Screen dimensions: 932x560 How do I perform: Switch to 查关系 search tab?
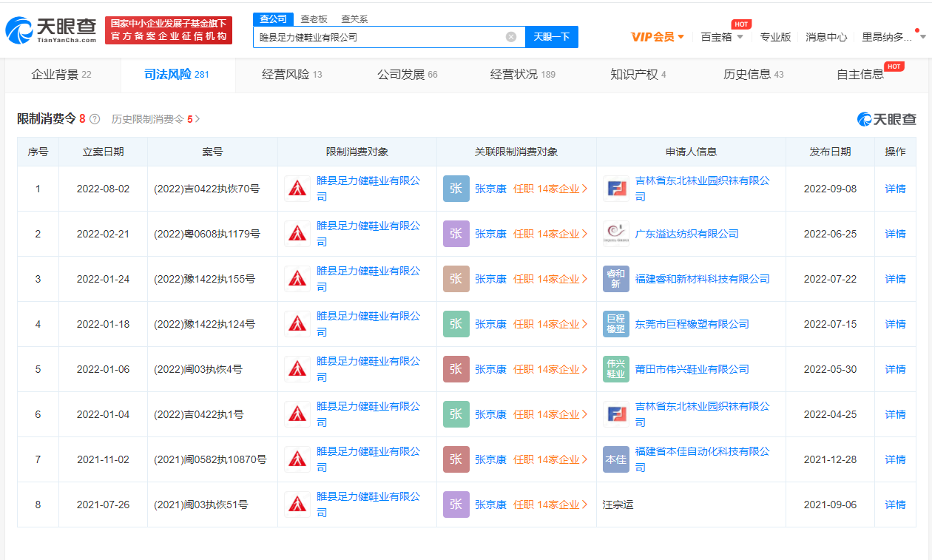pos(354,19)
